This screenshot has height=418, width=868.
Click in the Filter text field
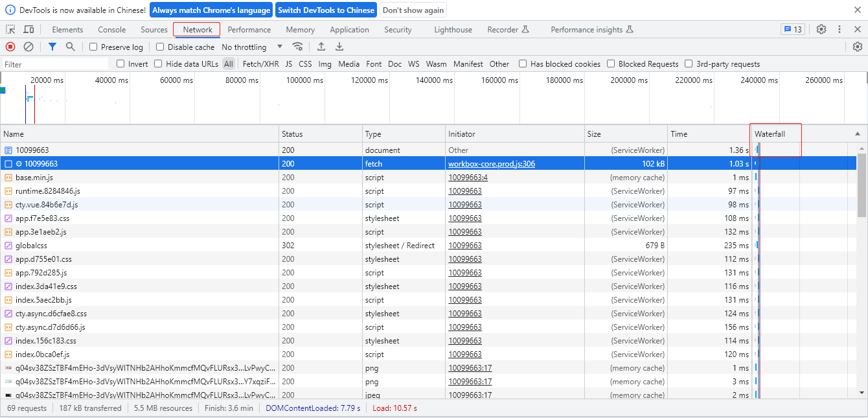point(55,64)
